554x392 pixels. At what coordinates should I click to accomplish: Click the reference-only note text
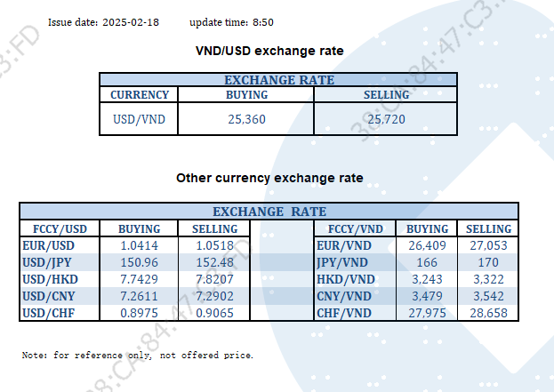click(138, 356)
